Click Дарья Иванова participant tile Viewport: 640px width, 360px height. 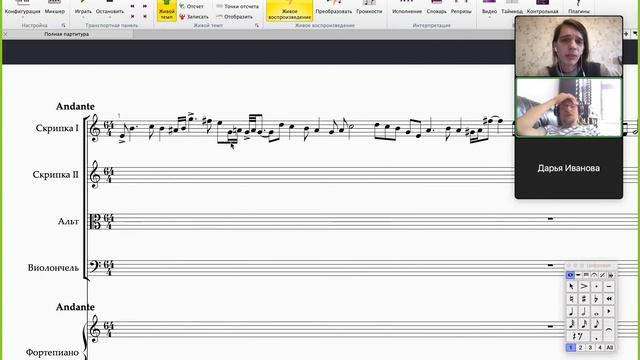pos(569,168)
